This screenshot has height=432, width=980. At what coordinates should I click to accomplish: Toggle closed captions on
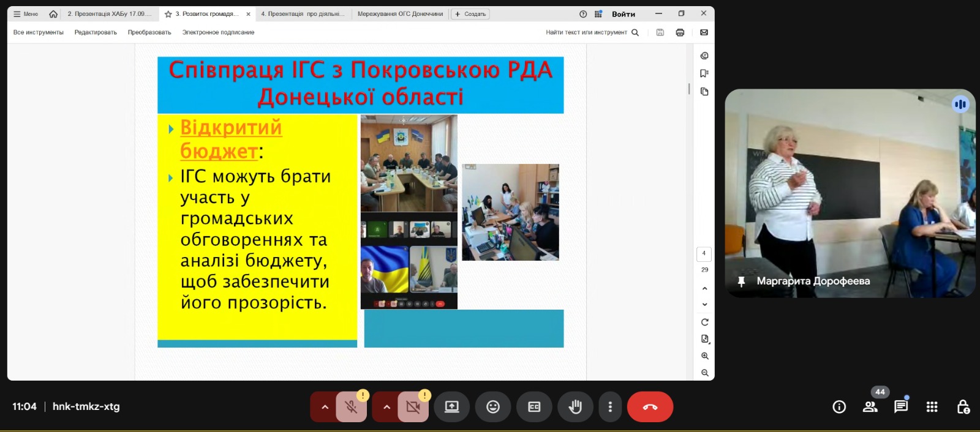pyautogui.click(x=534, y=407)
